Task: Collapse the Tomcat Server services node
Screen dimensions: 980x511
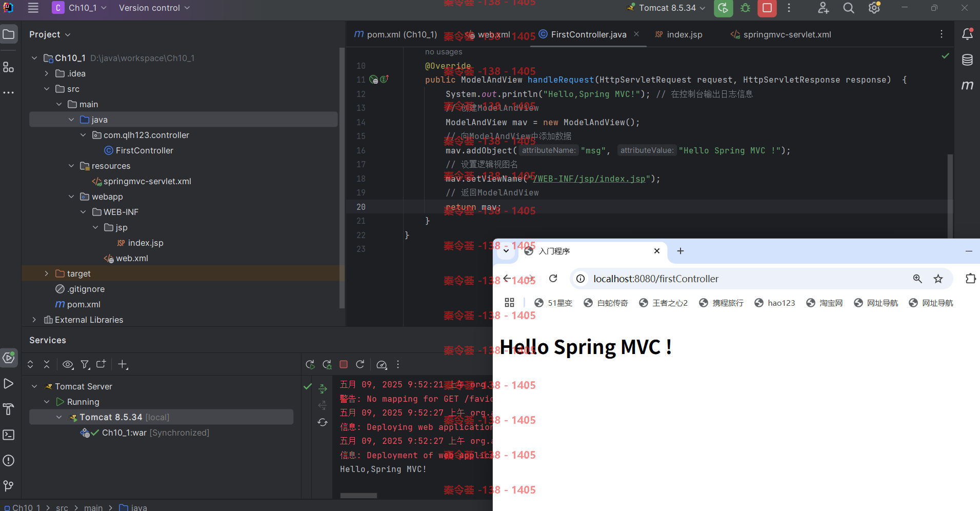Action: click(x=34, y=386)
